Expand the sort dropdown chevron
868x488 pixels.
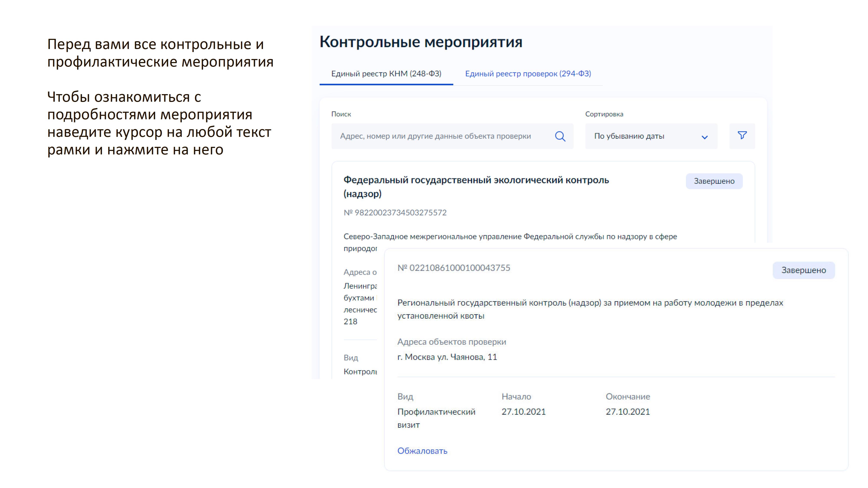tap(704, 137)
